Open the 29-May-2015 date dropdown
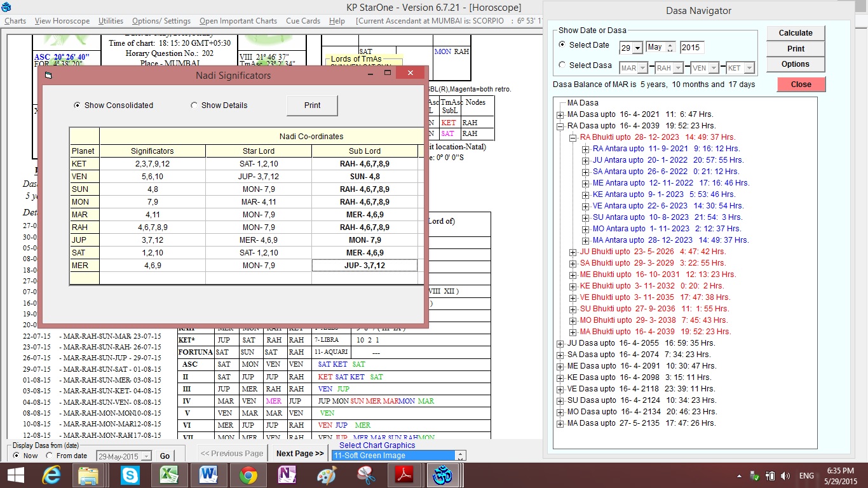Viewport: 868px width, 488px height. [147, 456]
